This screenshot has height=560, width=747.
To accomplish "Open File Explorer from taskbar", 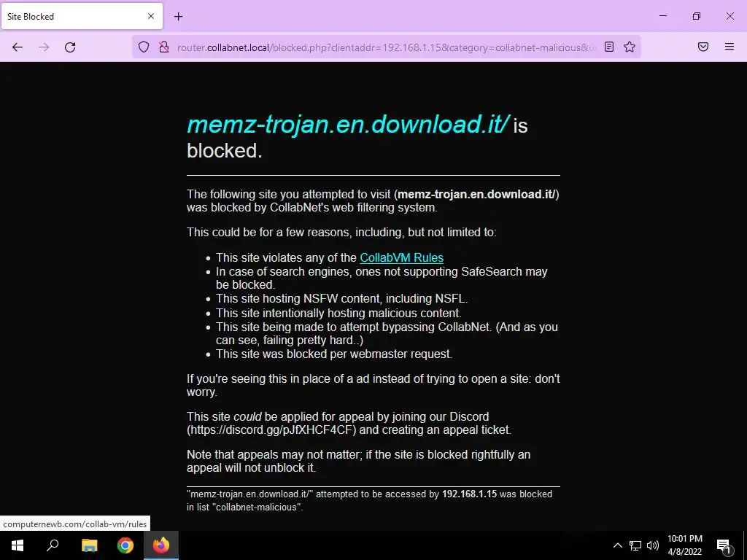I will (x=89, y=545).
